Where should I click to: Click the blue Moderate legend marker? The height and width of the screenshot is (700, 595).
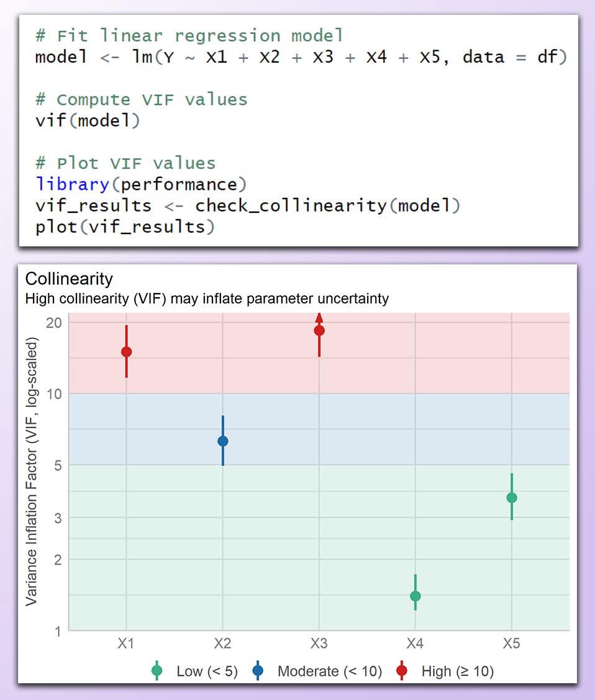[258, 671]
